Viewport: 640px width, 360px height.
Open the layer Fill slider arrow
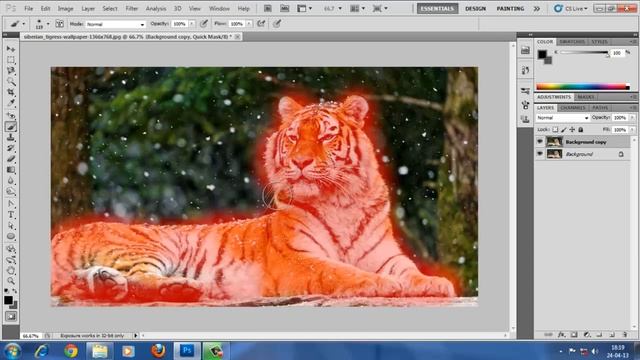click(632, 129)
